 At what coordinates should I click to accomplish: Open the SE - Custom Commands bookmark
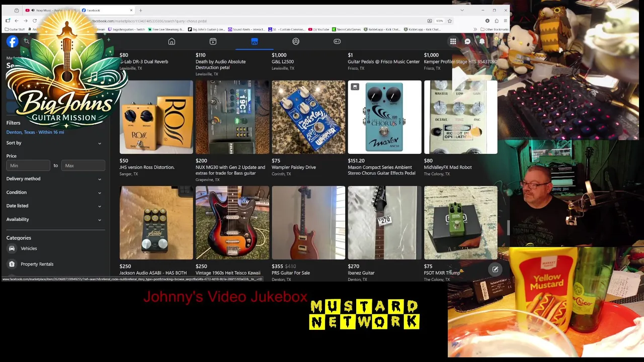(x=287, y=29)
